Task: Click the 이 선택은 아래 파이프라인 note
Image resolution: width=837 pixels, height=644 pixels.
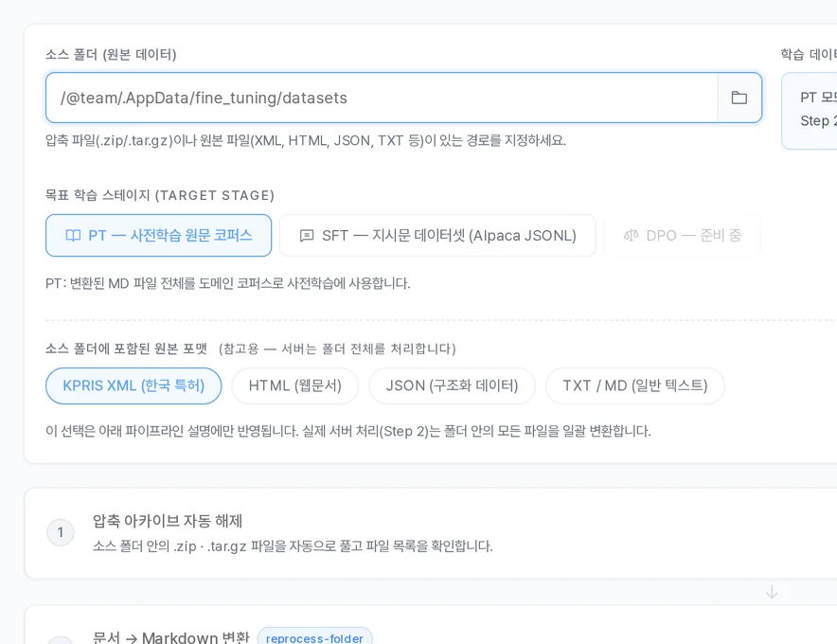Action: (348, 431)
